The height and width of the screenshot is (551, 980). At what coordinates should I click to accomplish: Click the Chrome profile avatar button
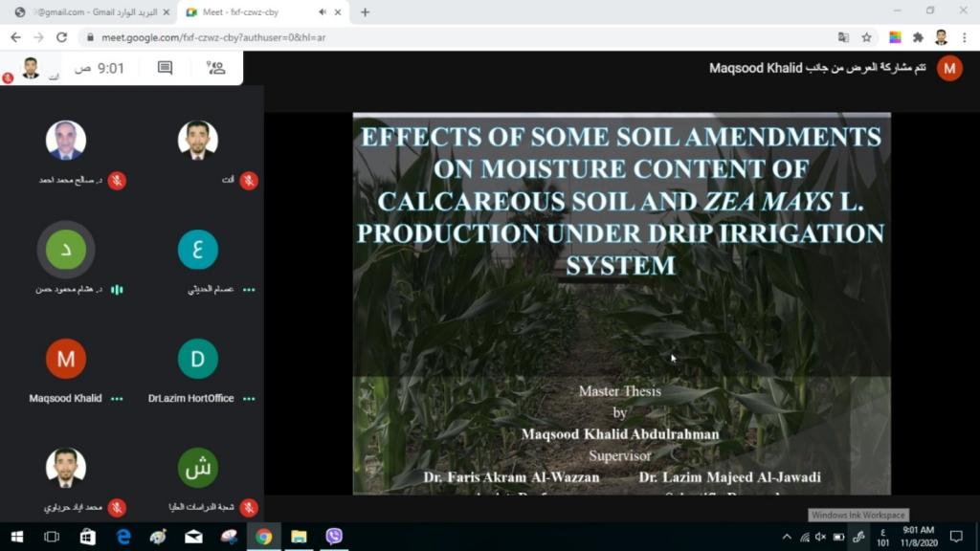click(x=941, y=37)
